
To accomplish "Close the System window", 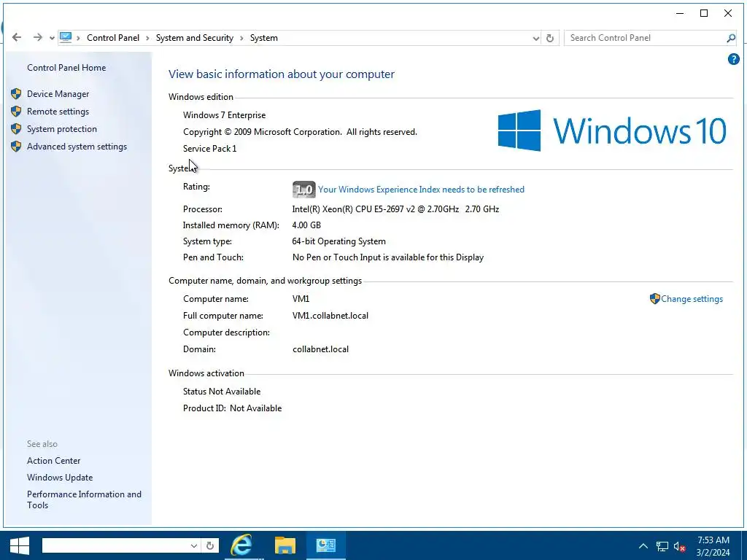I will 728,13.
